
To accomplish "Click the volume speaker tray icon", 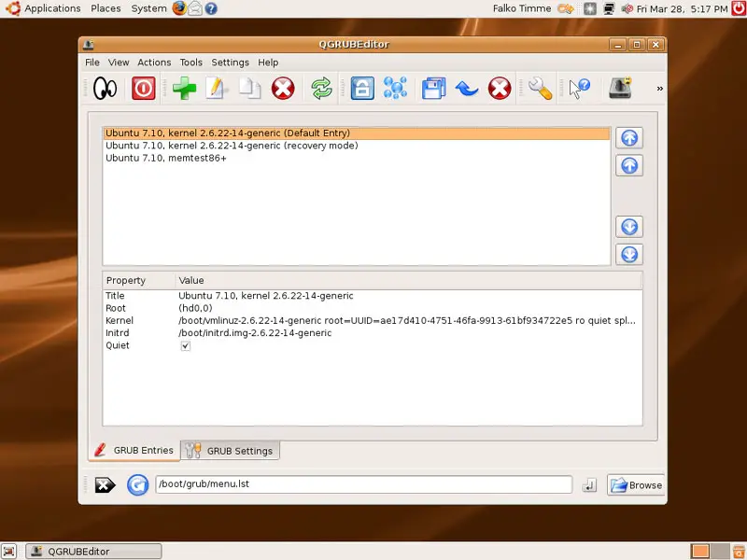I will [x=627, y=8].
